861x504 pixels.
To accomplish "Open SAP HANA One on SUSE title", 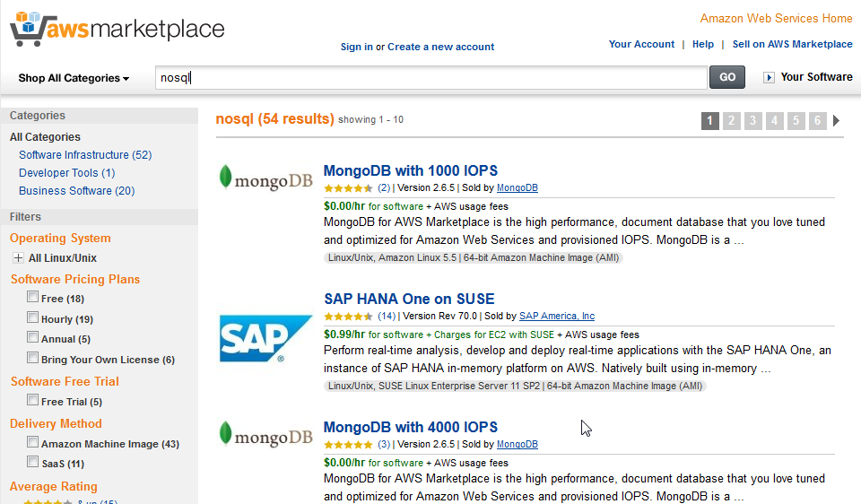I will coord(409,299).
